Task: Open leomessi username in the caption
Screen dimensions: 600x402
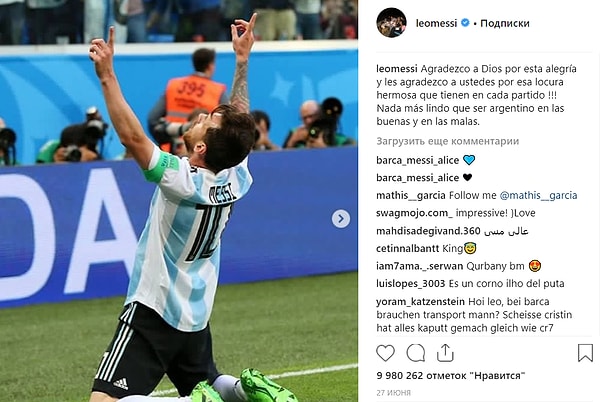Action: pyautogui.click(x=397, y=69)
